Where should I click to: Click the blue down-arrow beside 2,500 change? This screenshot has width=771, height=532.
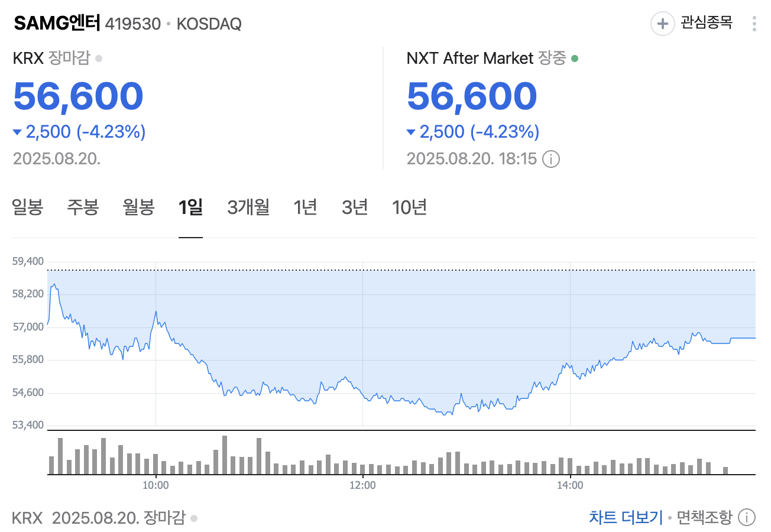17,132
